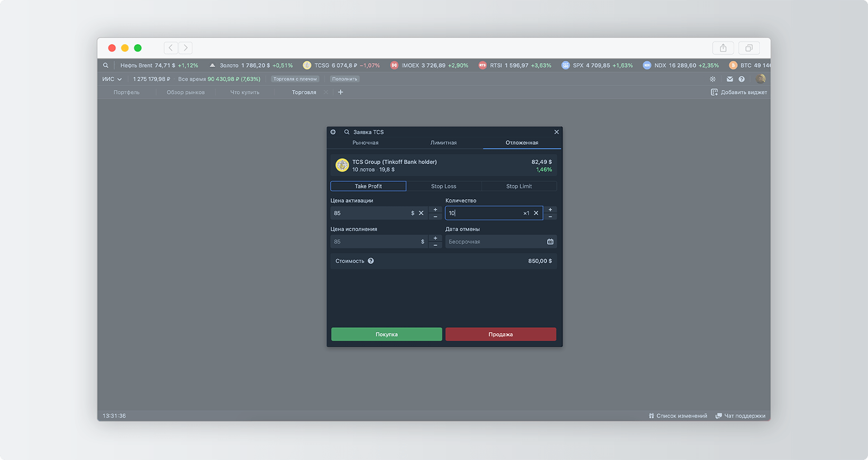Decrease Количество with minus
868x460 pixels.
[550, 217]
